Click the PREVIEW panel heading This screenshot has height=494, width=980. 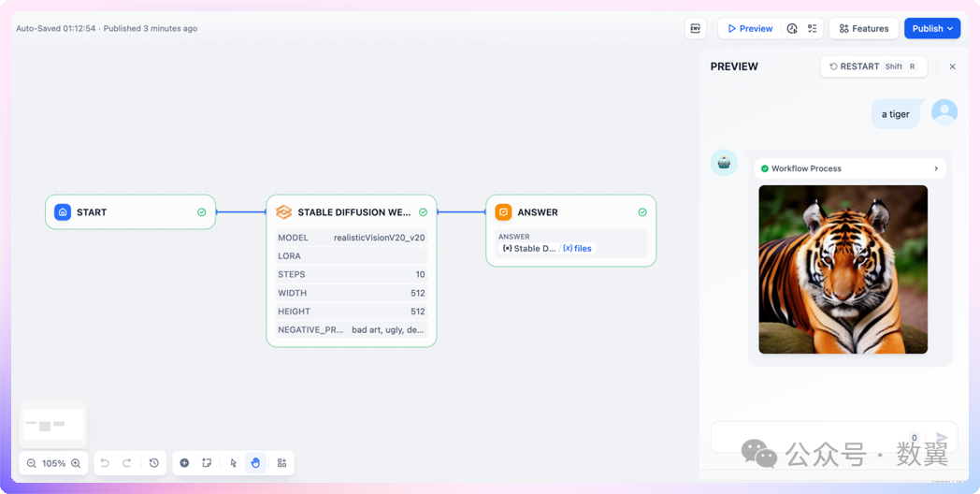[734, 66]
